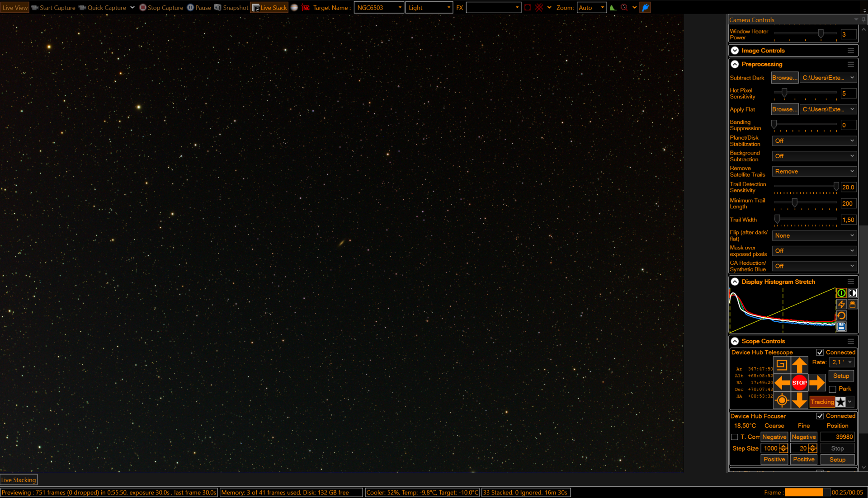868x498 pixels.
Task: Click Browse for Apply Flat
Action: coord(785,109)
